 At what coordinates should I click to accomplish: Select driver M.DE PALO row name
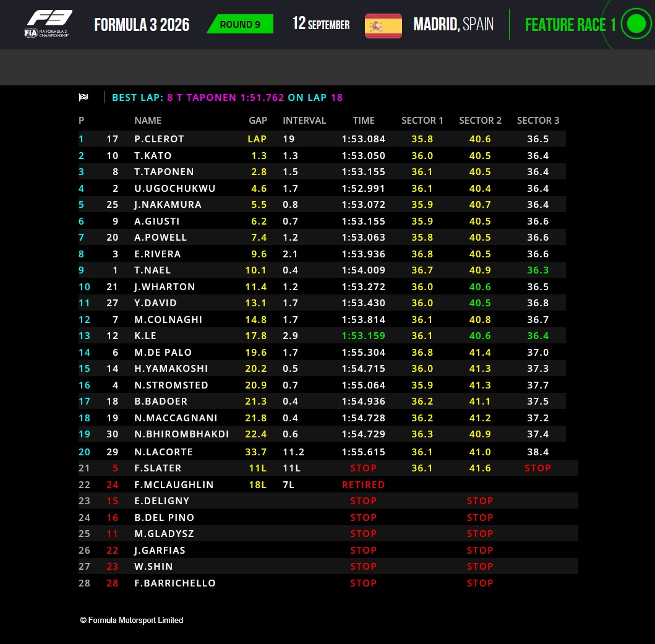click(163, 352)
